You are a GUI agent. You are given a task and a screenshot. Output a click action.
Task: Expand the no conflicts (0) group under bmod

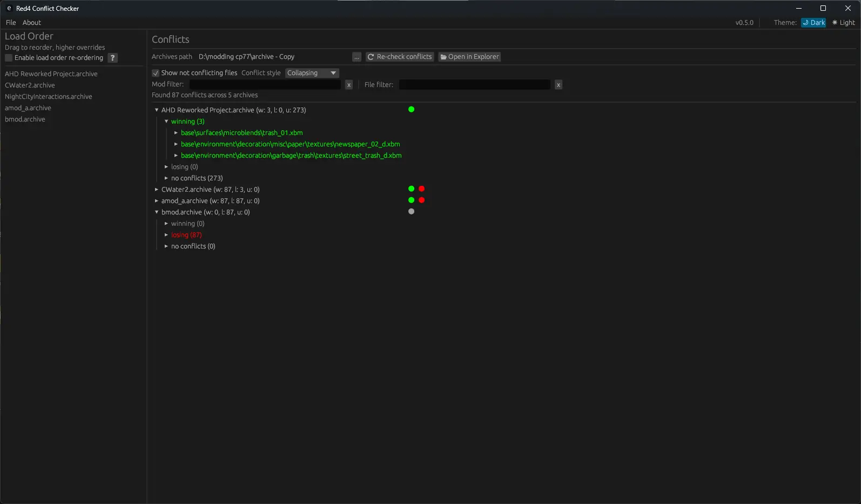click(x=166, y=246)
